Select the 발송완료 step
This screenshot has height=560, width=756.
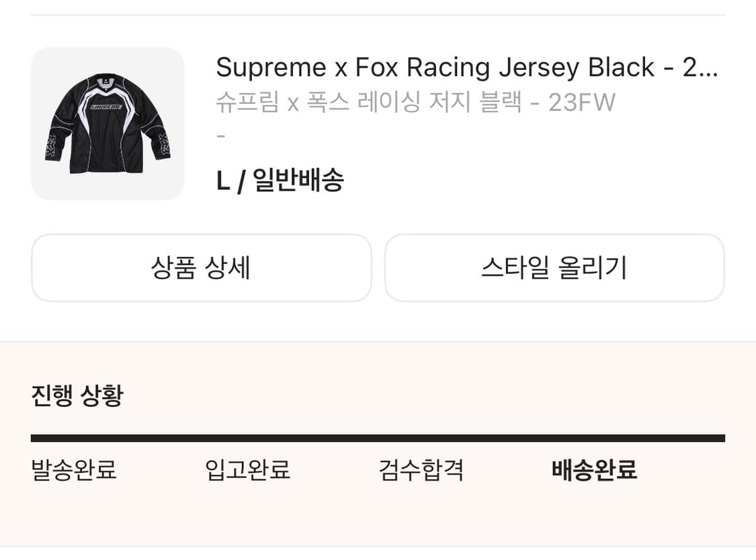pyautogui.click(x=74, y=470)
